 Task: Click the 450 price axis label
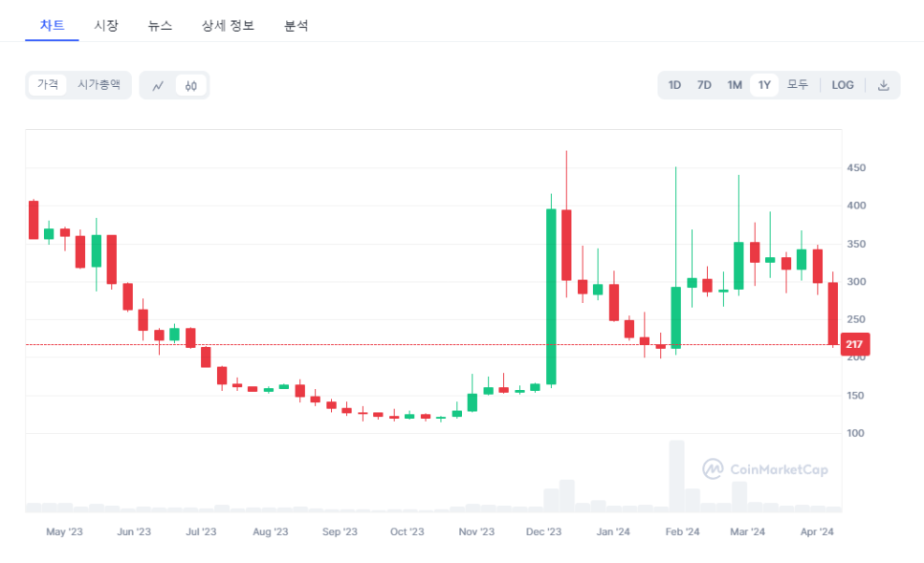[x=856, y=168]
